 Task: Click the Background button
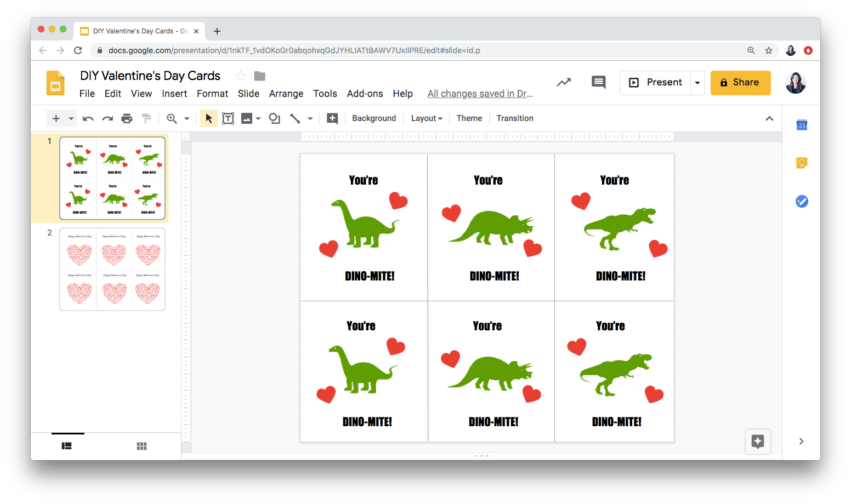(x=374, y=118)
